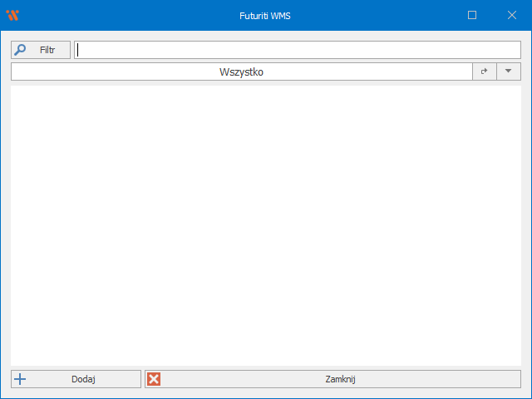The width and height of the screenshot is (532, 399).
Task: Click the red X icon beside Zamknij
Action: pos(154,379)
